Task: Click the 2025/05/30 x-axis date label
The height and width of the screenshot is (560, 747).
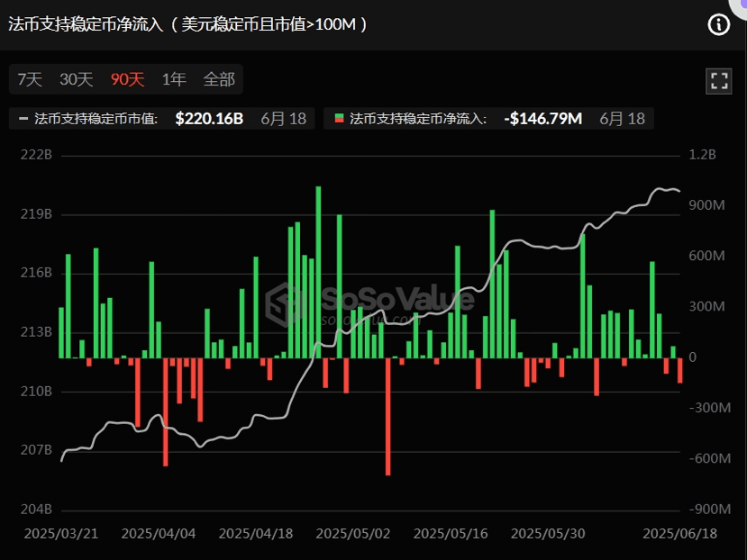Action: 548,533
